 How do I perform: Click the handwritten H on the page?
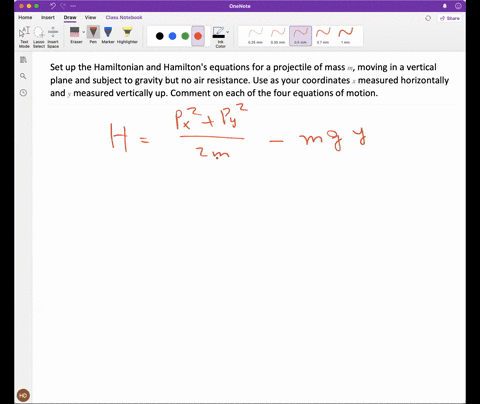tap(119, 137)
